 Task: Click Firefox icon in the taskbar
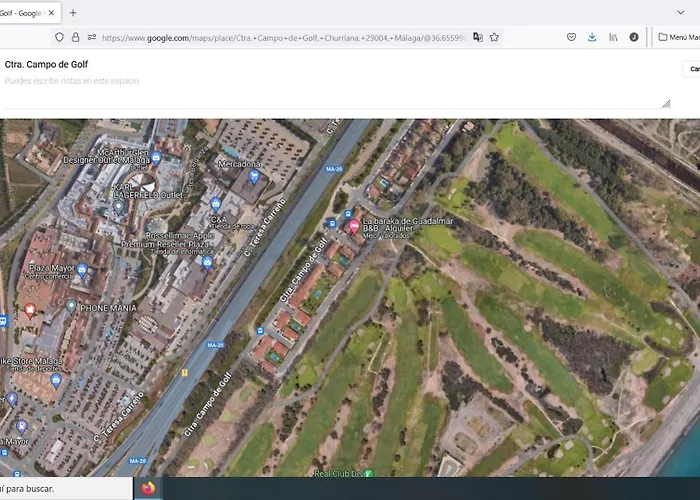(x=148, y=489)
